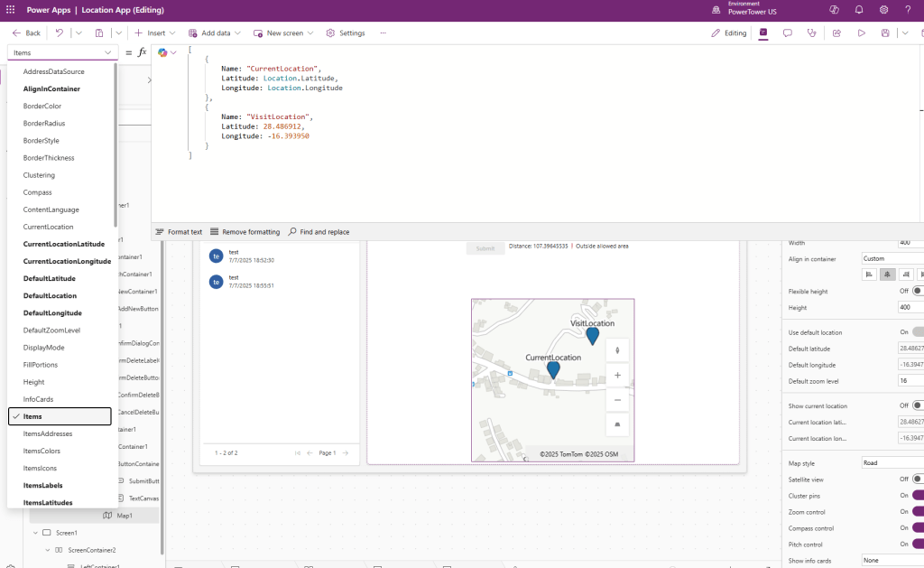Click the map zoom in plus button

617,375
